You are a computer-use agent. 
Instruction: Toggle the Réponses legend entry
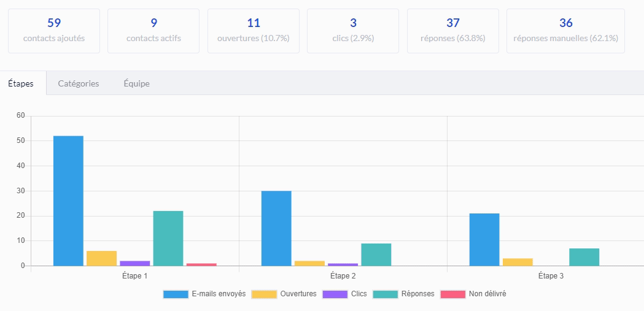pyautogui.click(x=404, y=294)
